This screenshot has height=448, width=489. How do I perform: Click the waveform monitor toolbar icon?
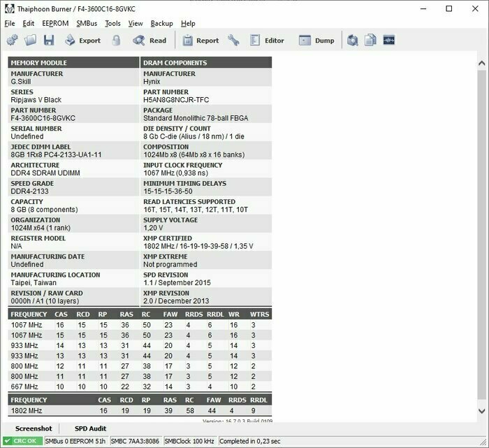[x=389, y=41]
